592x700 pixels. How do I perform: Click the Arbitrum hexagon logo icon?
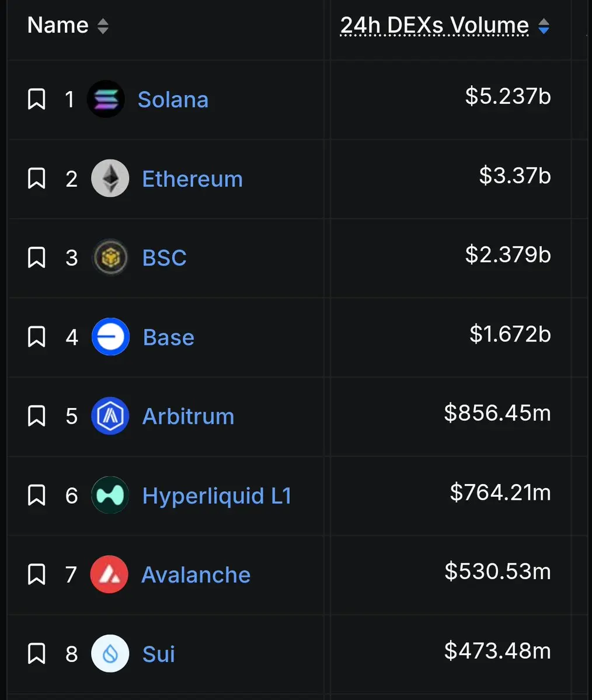(x=110, y=416)
